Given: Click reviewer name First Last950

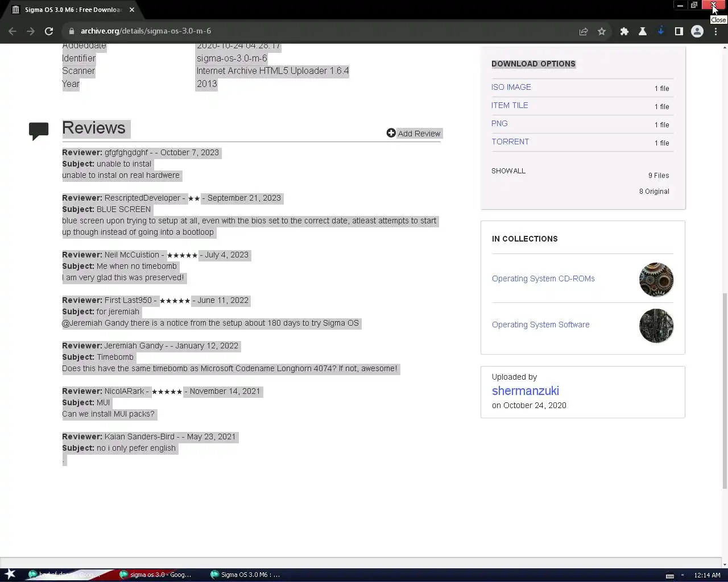Looking at the screenshot, I should 128,300.
